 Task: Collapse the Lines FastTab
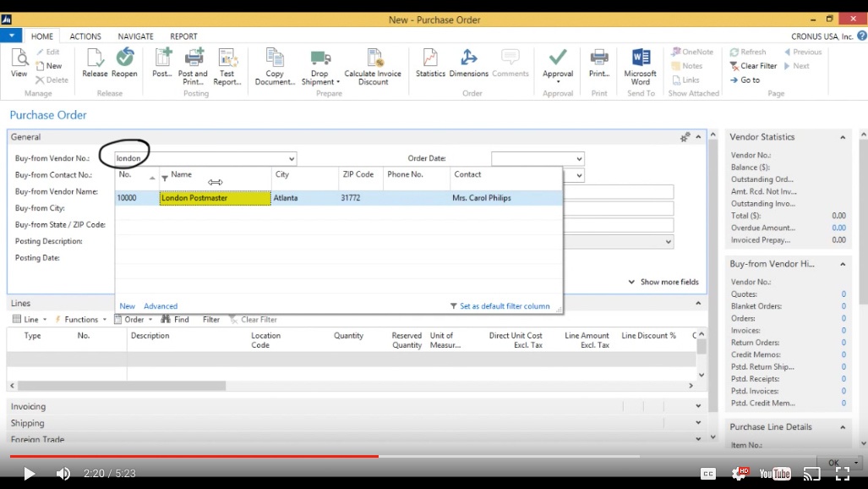click(x=698, y=303)
